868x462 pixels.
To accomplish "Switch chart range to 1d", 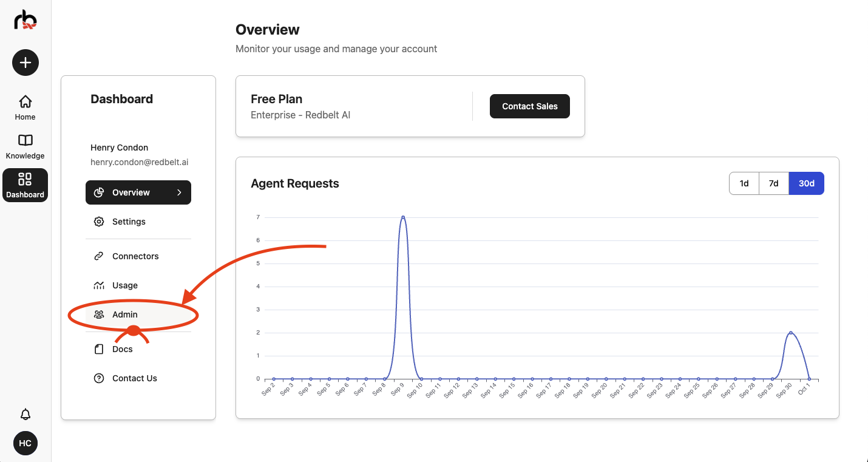I will pyautogui.click(x=744, y=183).
